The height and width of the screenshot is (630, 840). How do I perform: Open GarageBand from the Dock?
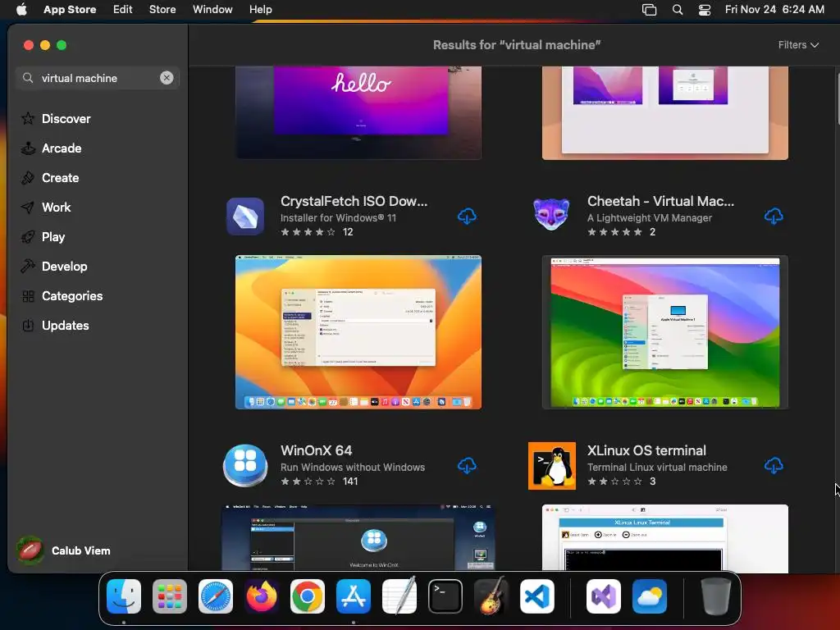[491, 596]
